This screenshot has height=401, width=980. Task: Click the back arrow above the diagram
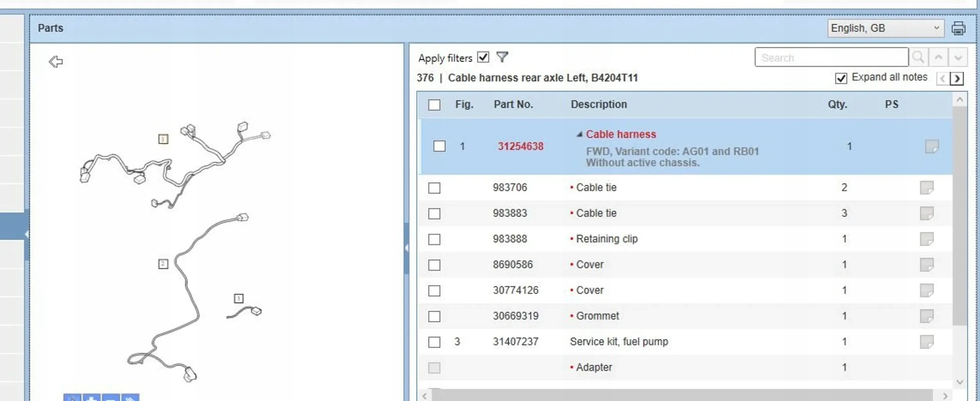56,62
